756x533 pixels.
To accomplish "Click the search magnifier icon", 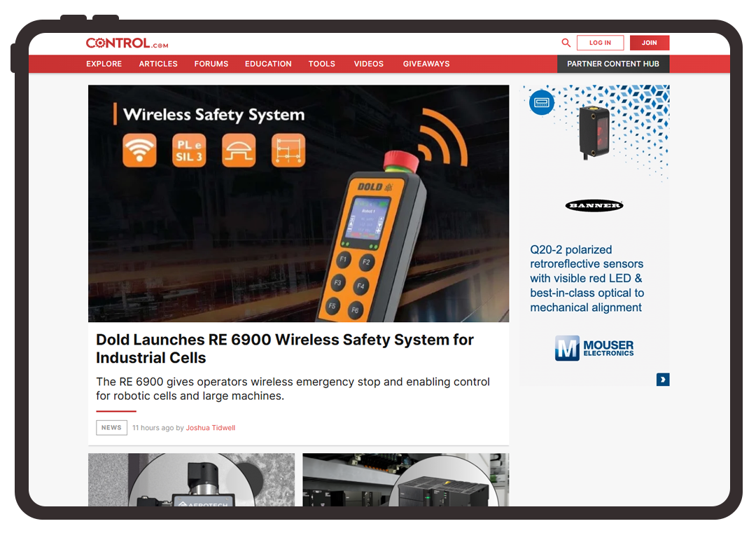I will [566, 43].
